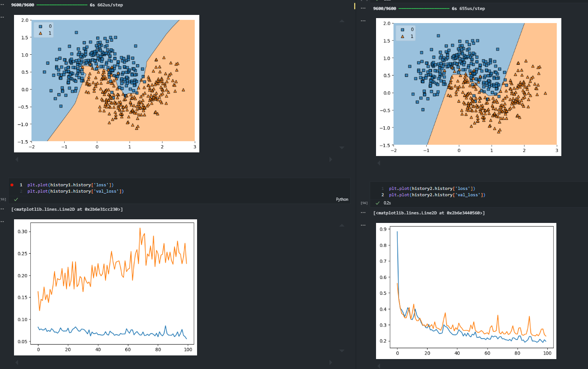
Task: Open ellipsis menu beside right 655us/step output
Action: [x=363, y=8]
